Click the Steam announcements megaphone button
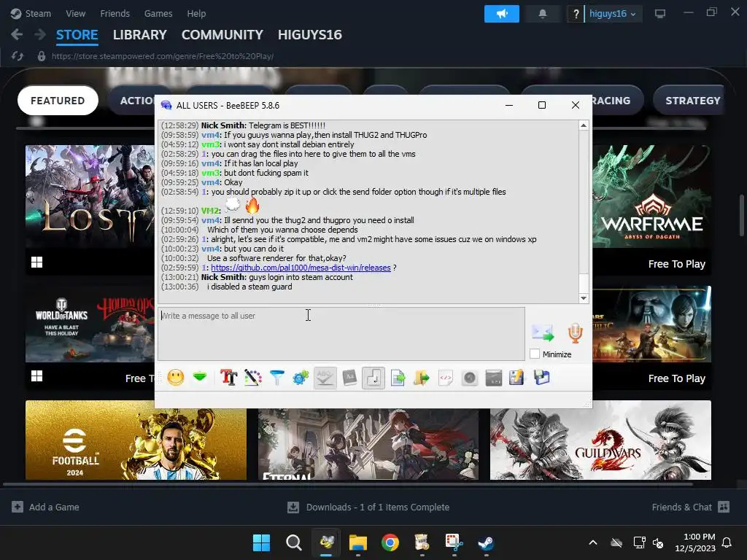Screen dimensions: 747x560 click(x=502, y=14)
